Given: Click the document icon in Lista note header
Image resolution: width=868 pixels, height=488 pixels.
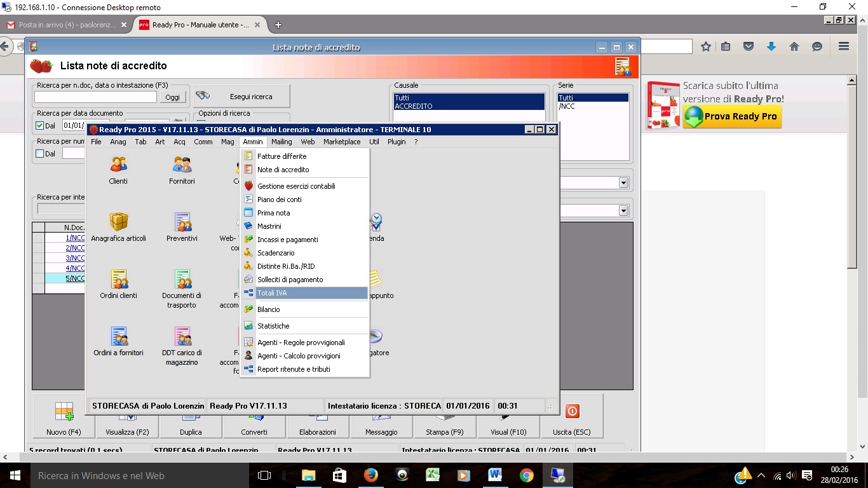Looking at the screenshot, I should pos(622,67).
